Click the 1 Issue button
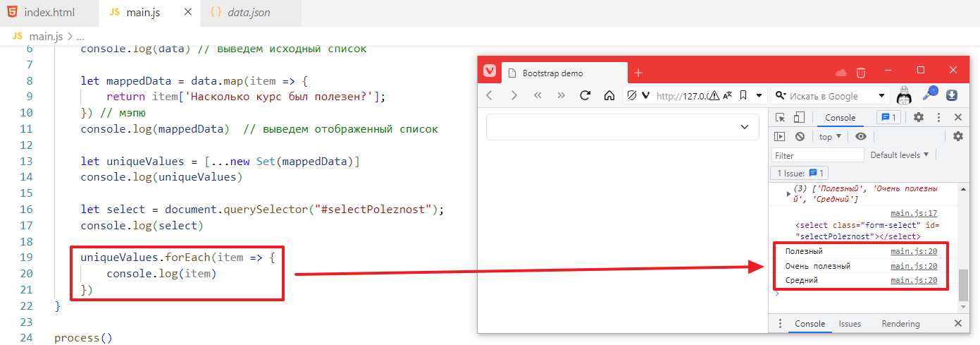980x345 pixels. click(x=800, y=173)
